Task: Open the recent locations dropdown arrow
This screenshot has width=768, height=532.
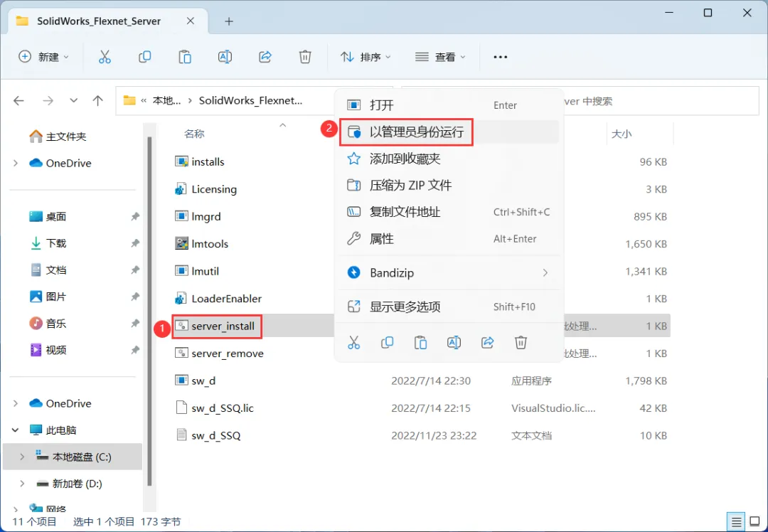Action: pos(73,101)
